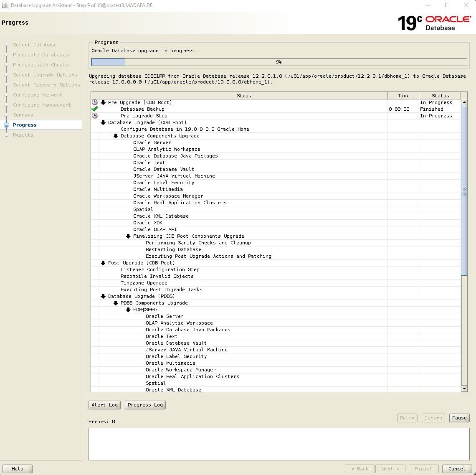Select Configure Database in 19.0.0.0.0 Oracle Home row

click(x=276, y=129)
